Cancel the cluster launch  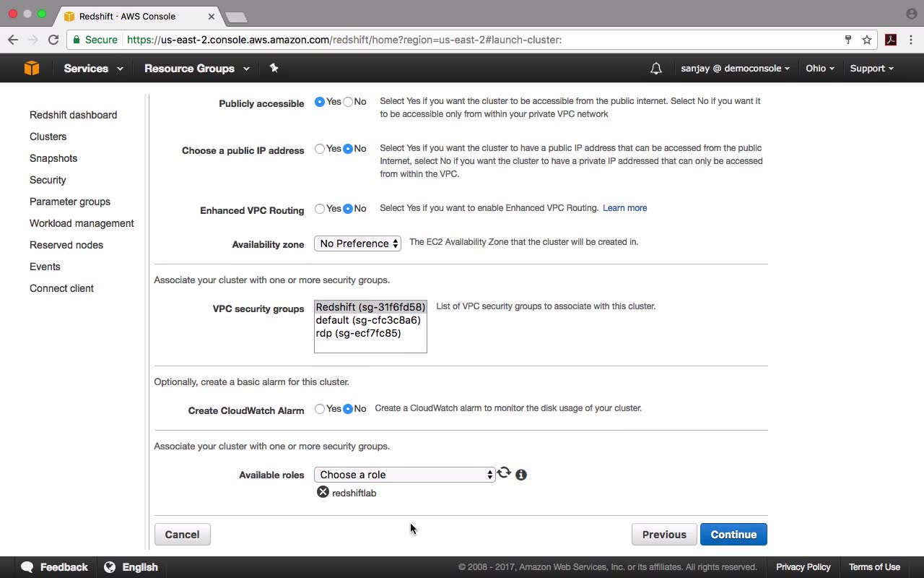[182, 535]
